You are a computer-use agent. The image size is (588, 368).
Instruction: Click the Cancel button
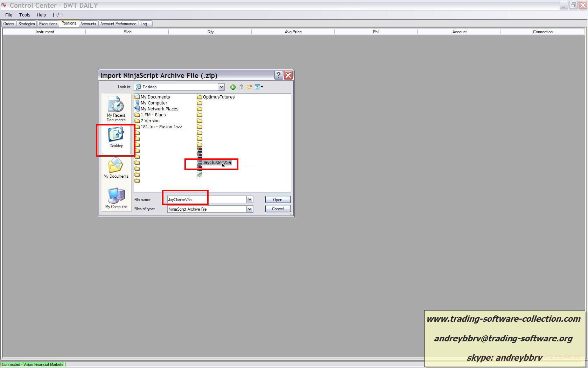(278, 209)
